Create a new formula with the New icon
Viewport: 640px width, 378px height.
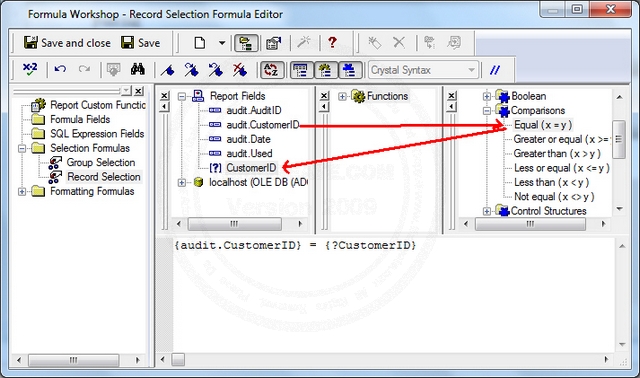[x=200, y=43]
